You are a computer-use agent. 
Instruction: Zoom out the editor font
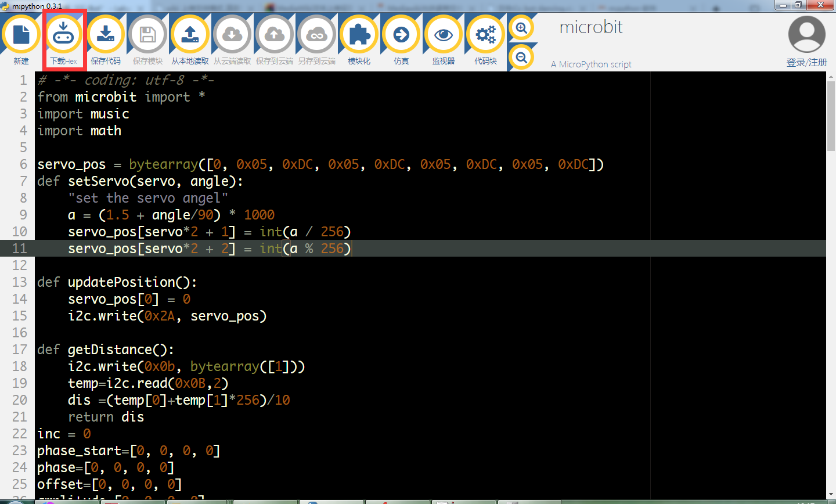[521, 57]
